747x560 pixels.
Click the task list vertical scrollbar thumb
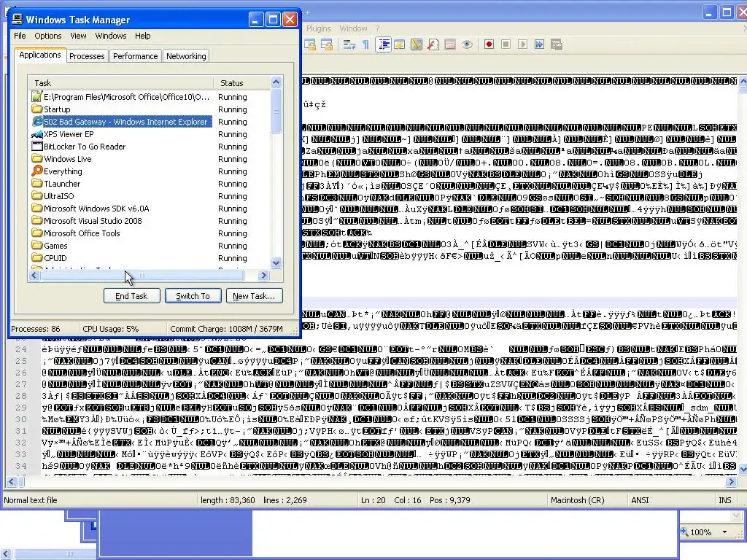pos(276,111)
